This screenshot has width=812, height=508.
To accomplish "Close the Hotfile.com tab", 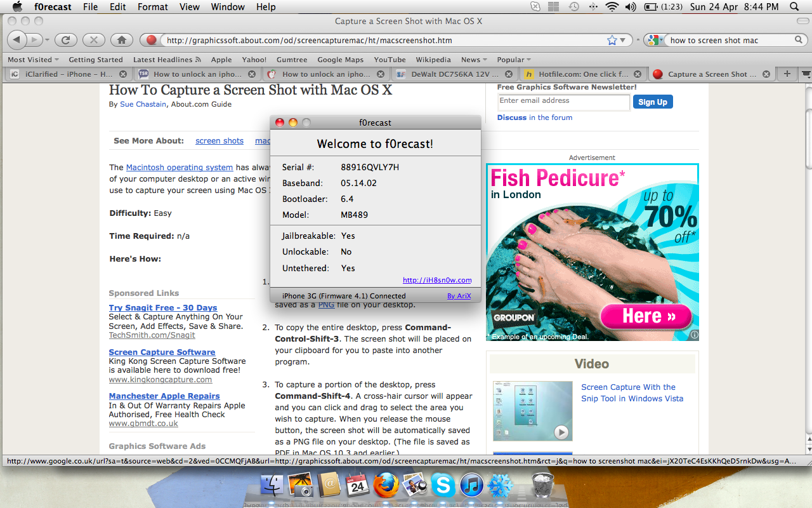I will [638, 74].
